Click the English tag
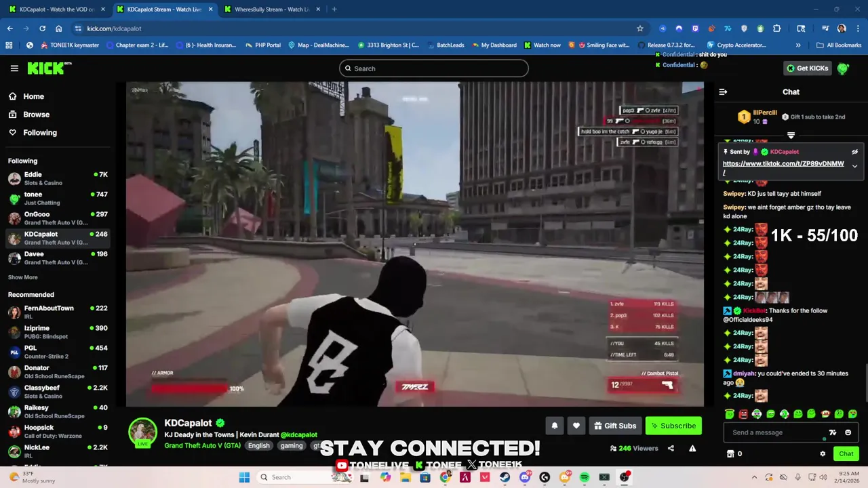 [258, 445]
